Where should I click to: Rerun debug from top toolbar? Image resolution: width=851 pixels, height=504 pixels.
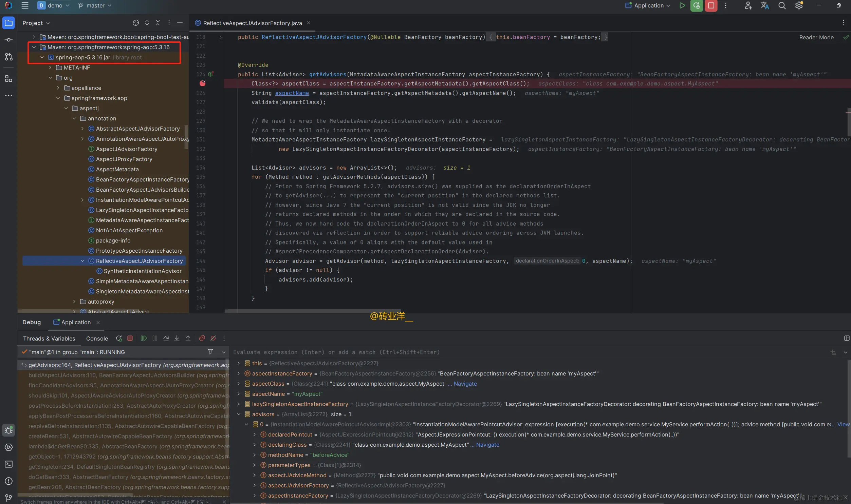click(x=696, y=5)
